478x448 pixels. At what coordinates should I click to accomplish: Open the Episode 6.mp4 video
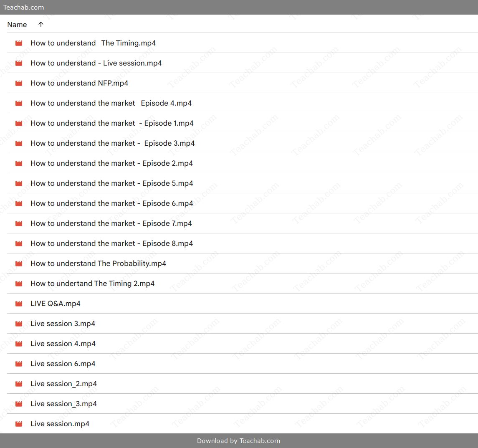[x=111, y=203]
